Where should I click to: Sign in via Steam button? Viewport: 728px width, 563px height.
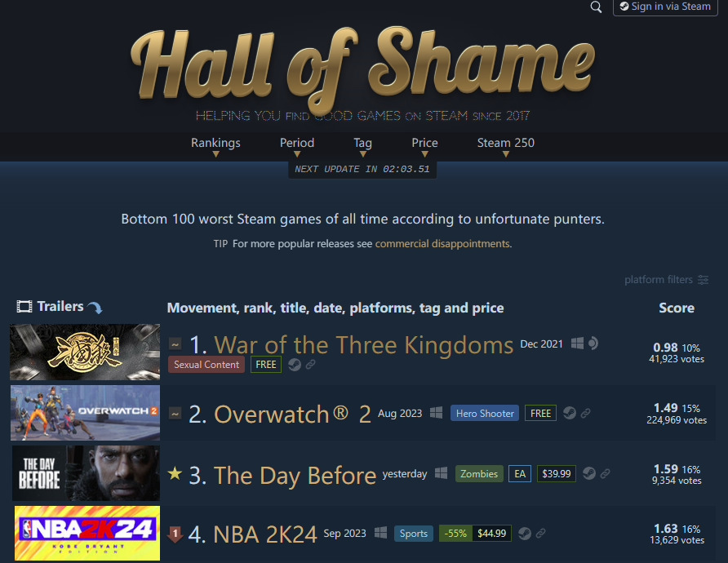665,7
